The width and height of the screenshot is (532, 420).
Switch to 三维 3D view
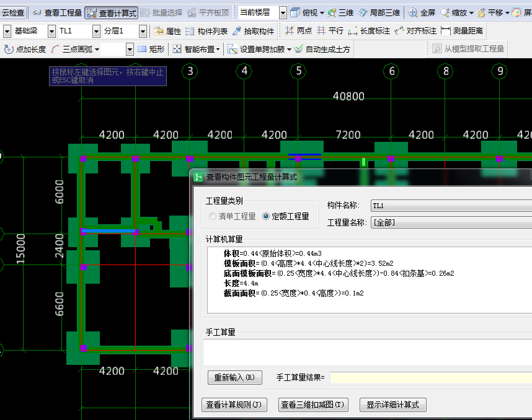[x=340, y=13]
